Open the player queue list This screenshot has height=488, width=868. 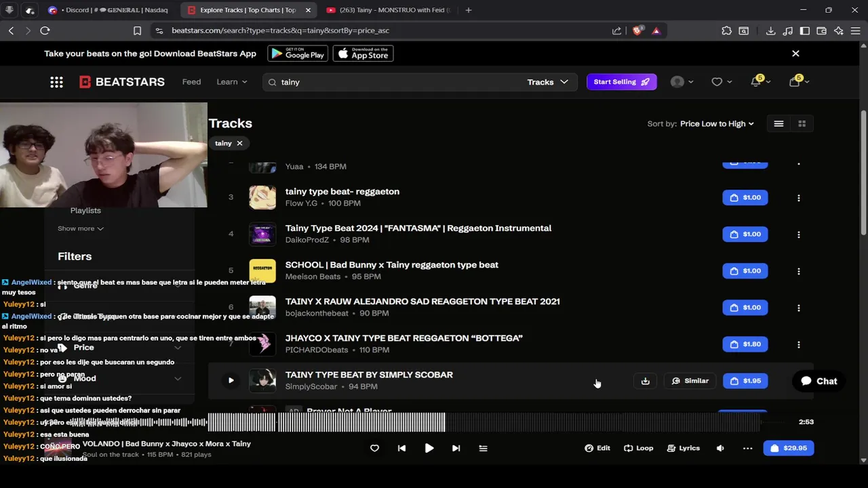point(483,448)
